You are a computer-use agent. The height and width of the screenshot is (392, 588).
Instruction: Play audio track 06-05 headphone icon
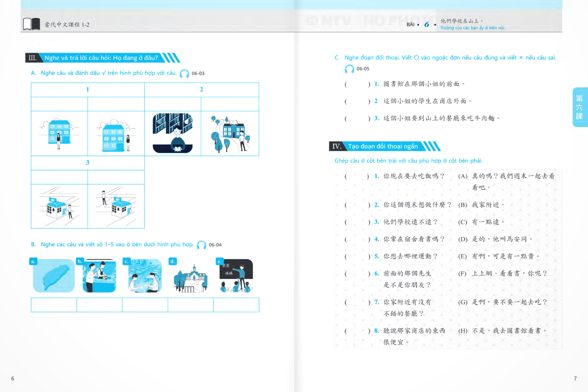point(349,69)
